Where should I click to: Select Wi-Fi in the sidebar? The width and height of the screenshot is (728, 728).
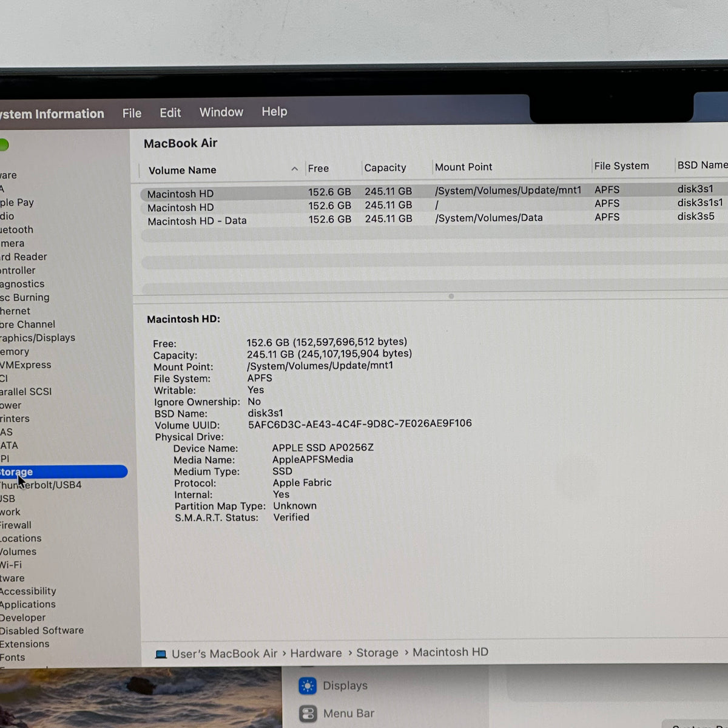pyautogui.click(x=11, y=565)
